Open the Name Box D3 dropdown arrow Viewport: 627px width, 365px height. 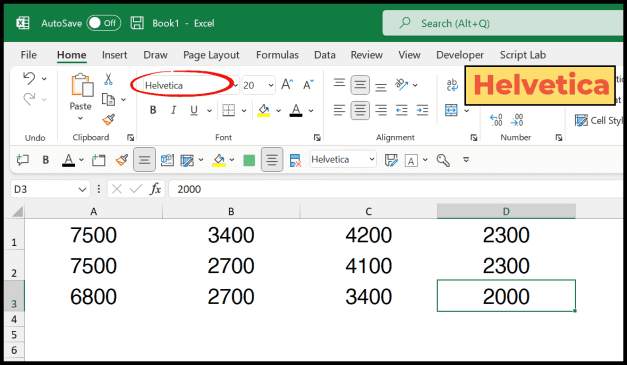coord(82,189)
